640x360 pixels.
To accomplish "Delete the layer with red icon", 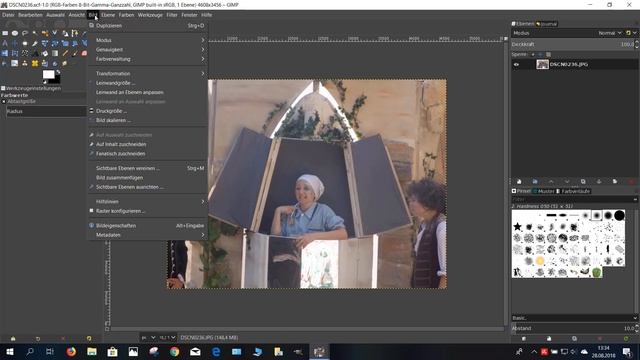I will click(631, 181).
